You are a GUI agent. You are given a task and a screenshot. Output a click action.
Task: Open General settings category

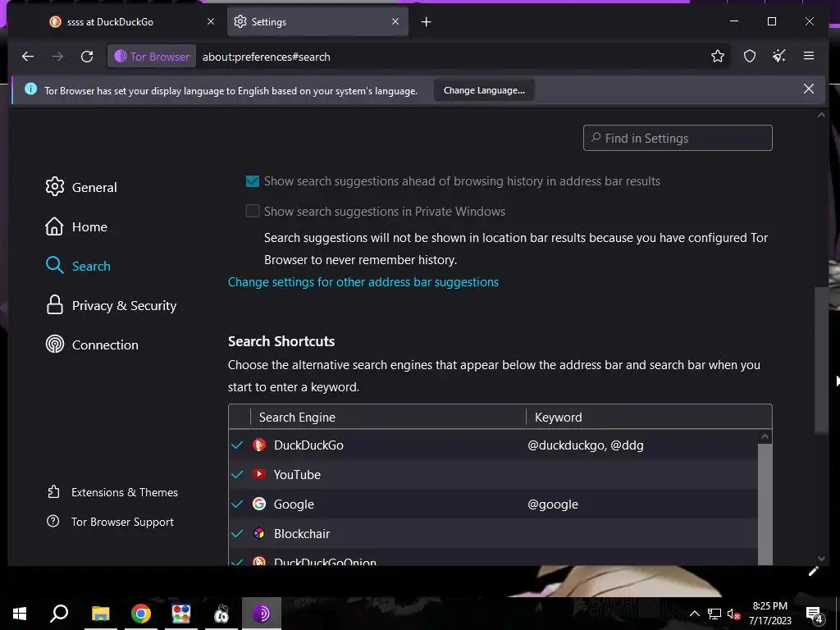(81, 187)
